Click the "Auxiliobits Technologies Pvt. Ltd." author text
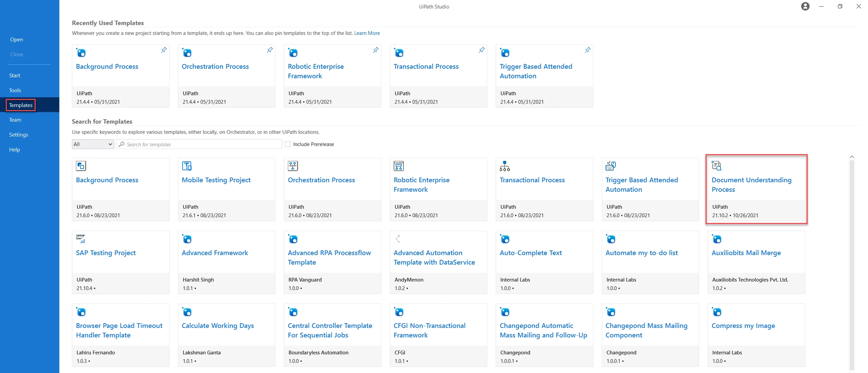868x373 pixels. 750,280
